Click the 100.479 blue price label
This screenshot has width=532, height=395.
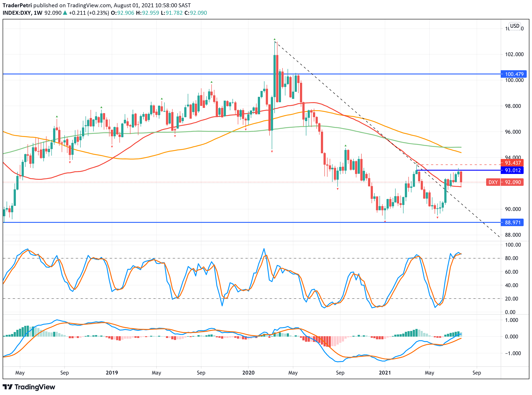point(514,74)
